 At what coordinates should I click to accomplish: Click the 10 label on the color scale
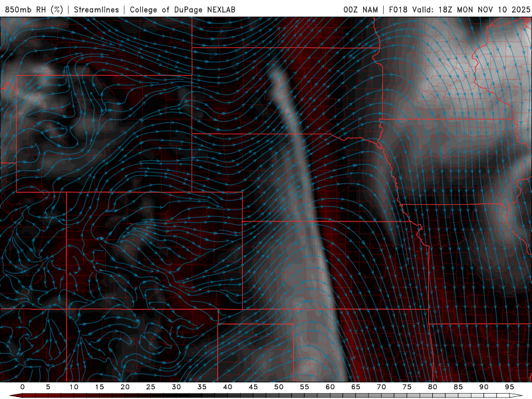[x=74, y=387]
